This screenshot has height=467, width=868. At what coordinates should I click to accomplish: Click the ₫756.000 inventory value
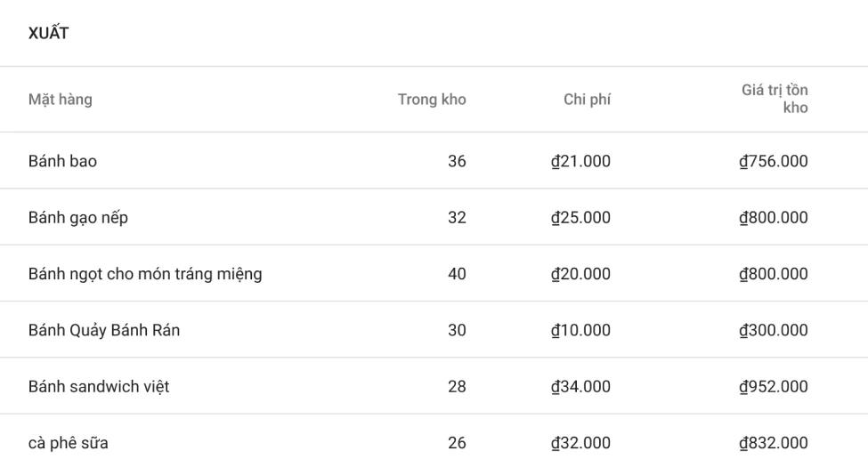click(x=774, y=161)
